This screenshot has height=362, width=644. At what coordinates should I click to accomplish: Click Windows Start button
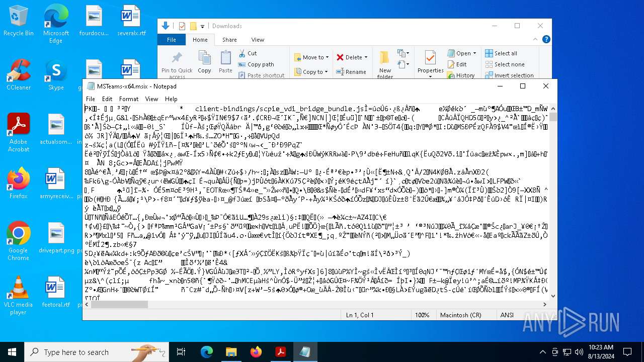[x=12, y=352]
